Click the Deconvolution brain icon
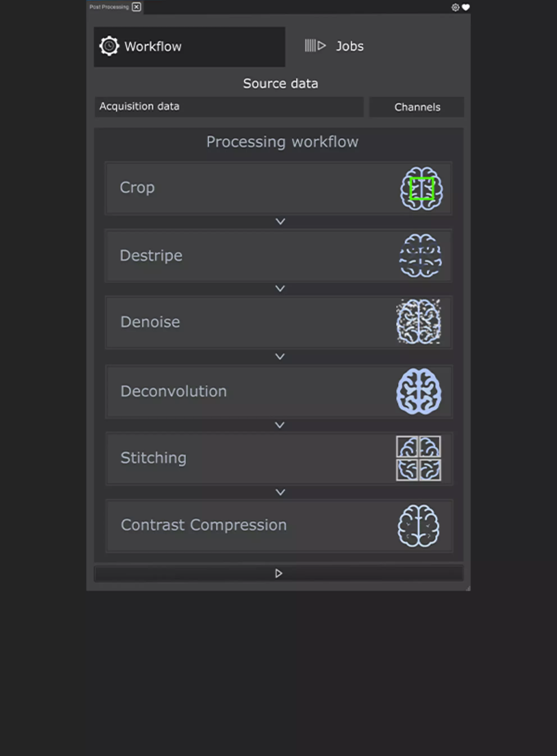Screen dimensions: 557x756 (x=418, y=391)
